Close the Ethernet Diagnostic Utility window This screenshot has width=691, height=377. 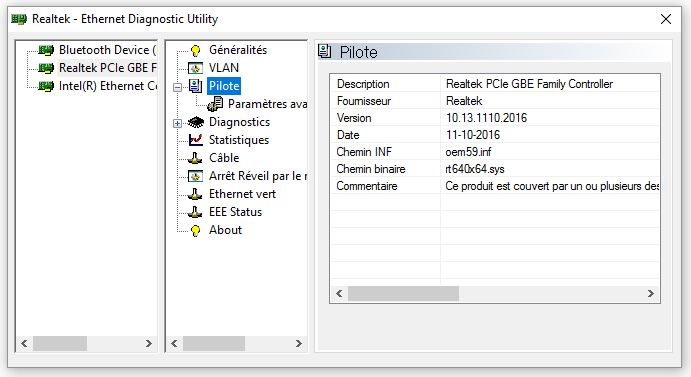tap(665, 19)
